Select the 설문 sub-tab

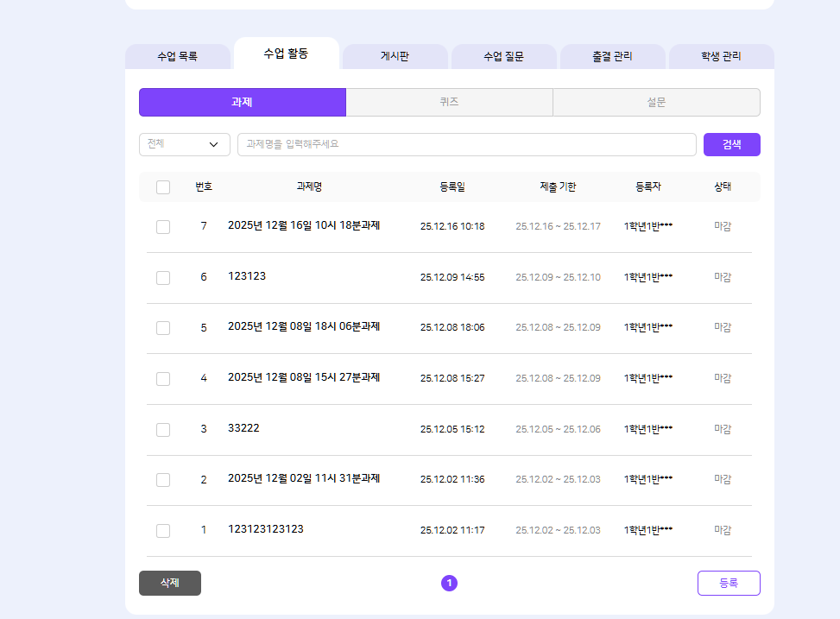pyautogui.click(x=656, y=102)
